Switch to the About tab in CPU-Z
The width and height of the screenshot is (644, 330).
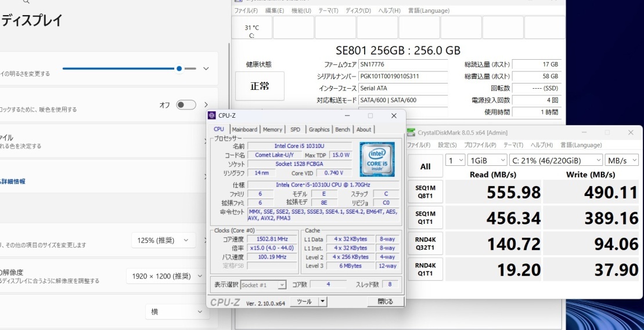pyautogui.click(x=364, y=129)
